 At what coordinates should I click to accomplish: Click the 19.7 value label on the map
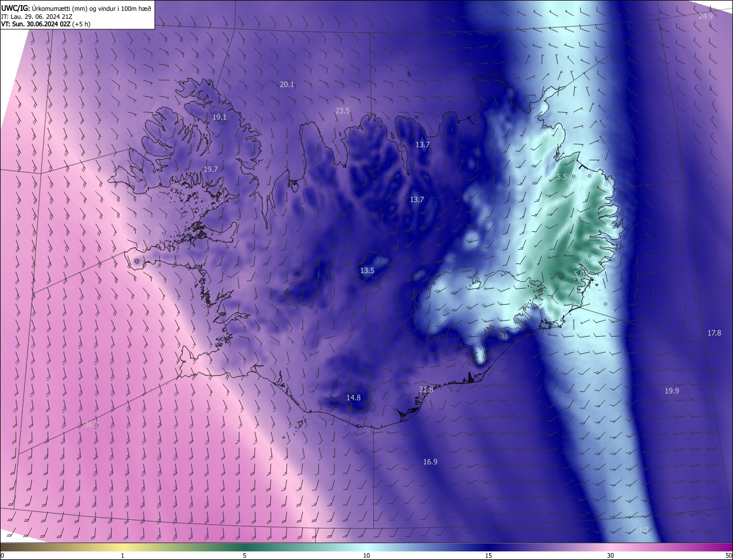pos(211,169)
